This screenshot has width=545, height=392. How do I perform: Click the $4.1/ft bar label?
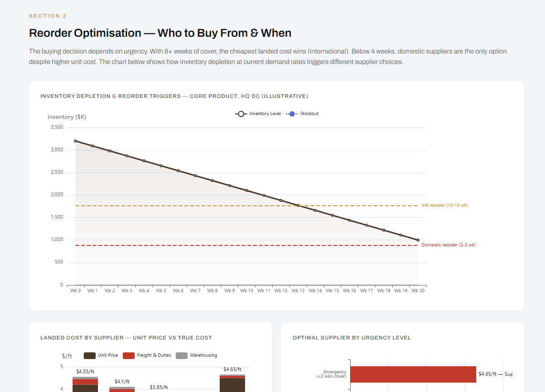click(122, 381)
